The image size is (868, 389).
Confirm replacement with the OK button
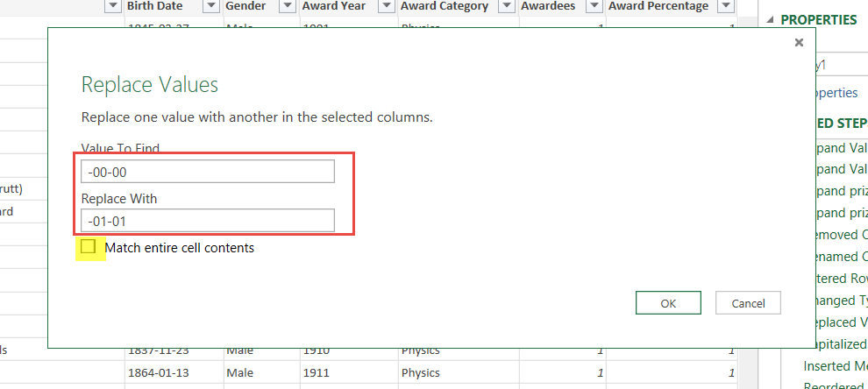pos(668,303)
